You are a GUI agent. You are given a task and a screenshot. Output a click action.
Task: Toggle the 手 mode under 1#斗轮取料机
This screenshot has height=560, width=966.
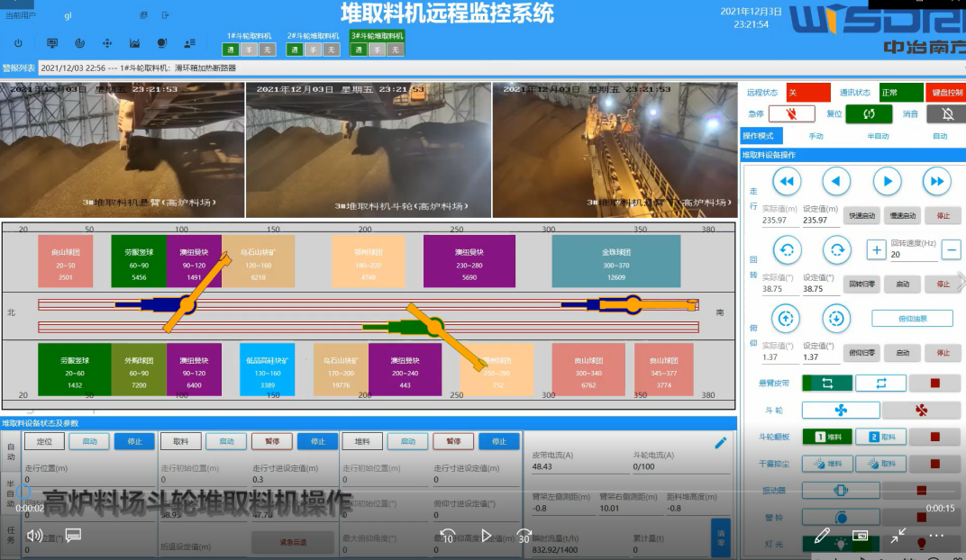click(249, 50)
